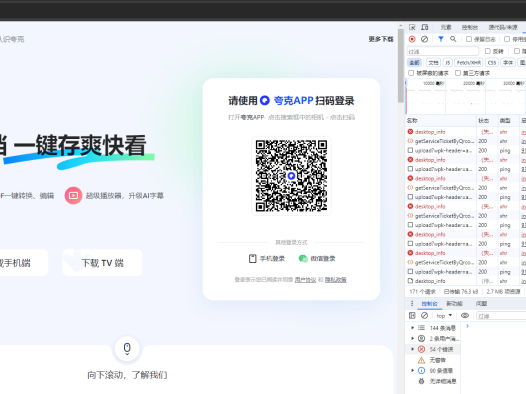Expand the 54 个错误 group arrow
Screen dimensions: 526x394
click(x=413, y=349)
